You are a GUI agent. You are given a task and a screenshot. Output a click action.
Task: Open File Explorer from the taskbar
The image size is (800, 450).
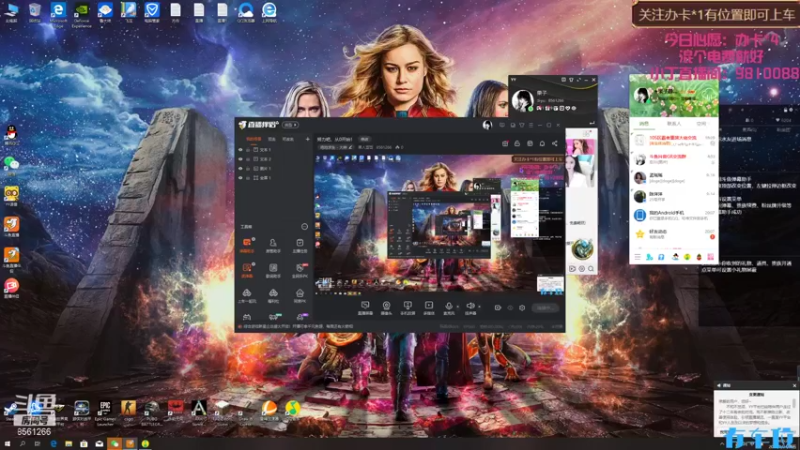(68, 444)
